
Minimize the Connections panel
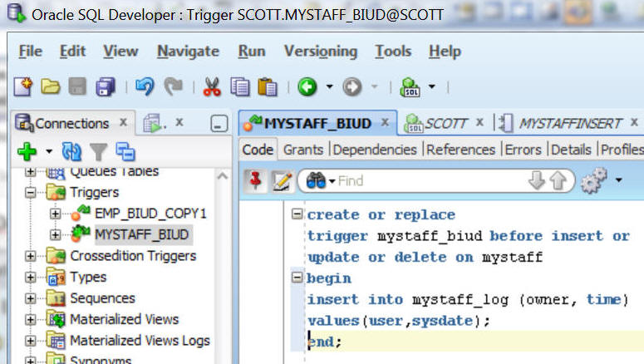coord(219,123)
